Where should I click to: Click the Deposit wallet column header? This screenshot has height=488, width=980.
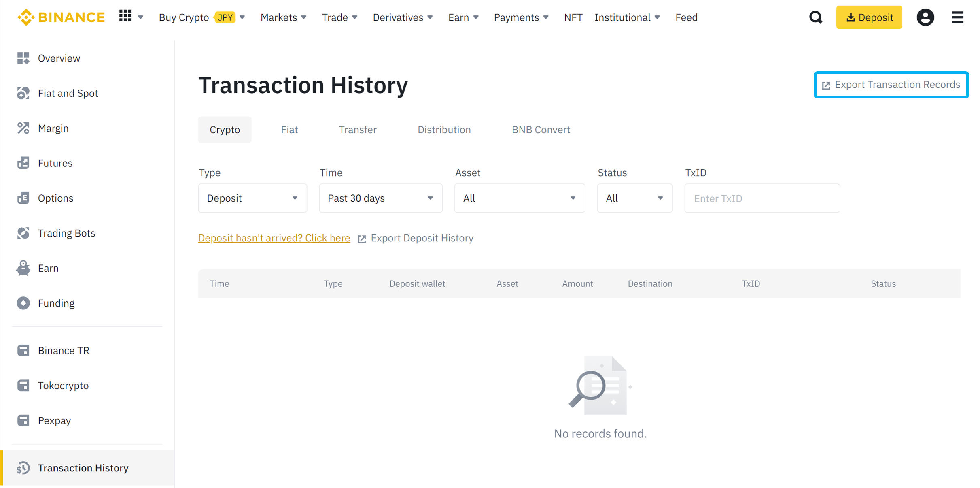click(x=417, y=283)
